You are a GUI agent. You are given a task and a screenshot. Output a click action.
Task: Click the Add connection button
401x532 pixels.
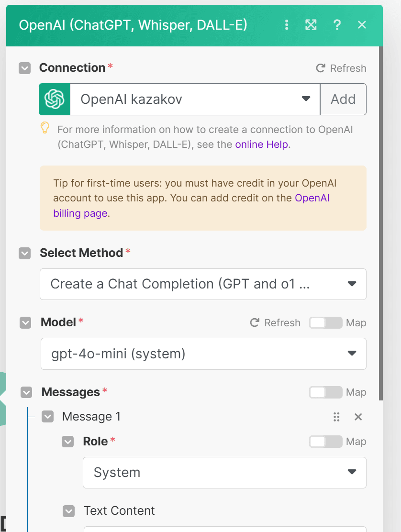coord(343,99)
